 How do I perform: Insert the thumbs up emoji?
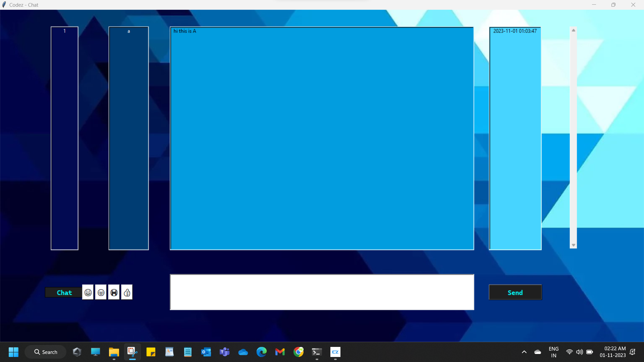tap(127, 292)
